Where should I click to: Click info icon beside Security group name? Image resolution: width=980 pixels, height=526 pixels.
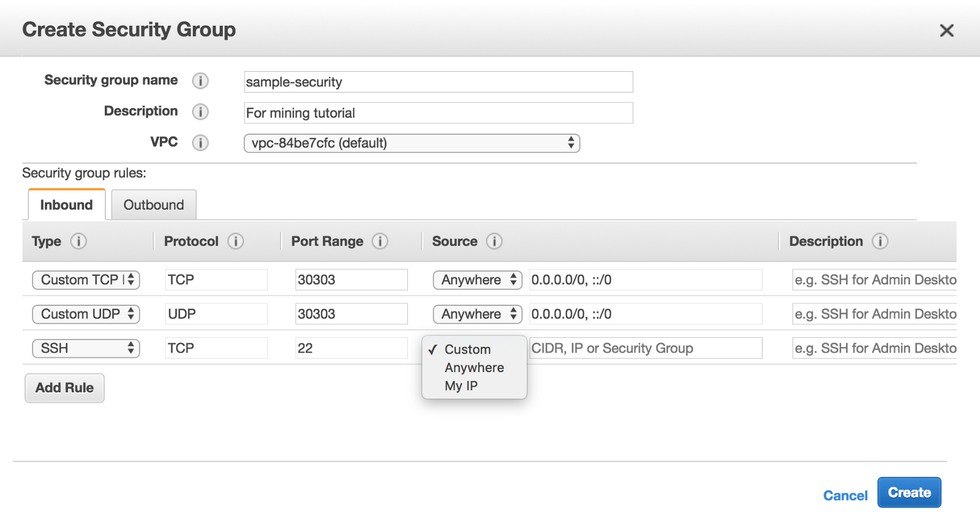[200, 81]
